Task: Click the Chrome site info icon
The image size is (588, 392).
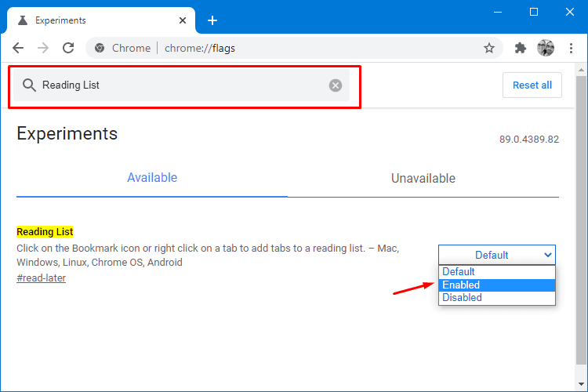Action: coord(100,48)
